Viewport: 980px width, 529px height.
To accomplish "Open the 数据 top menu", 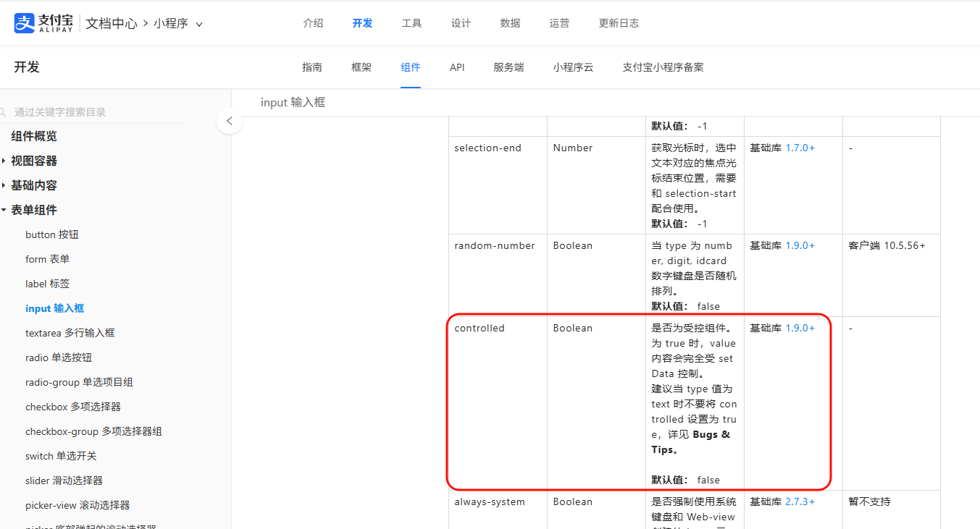I will tap(510, 23).
